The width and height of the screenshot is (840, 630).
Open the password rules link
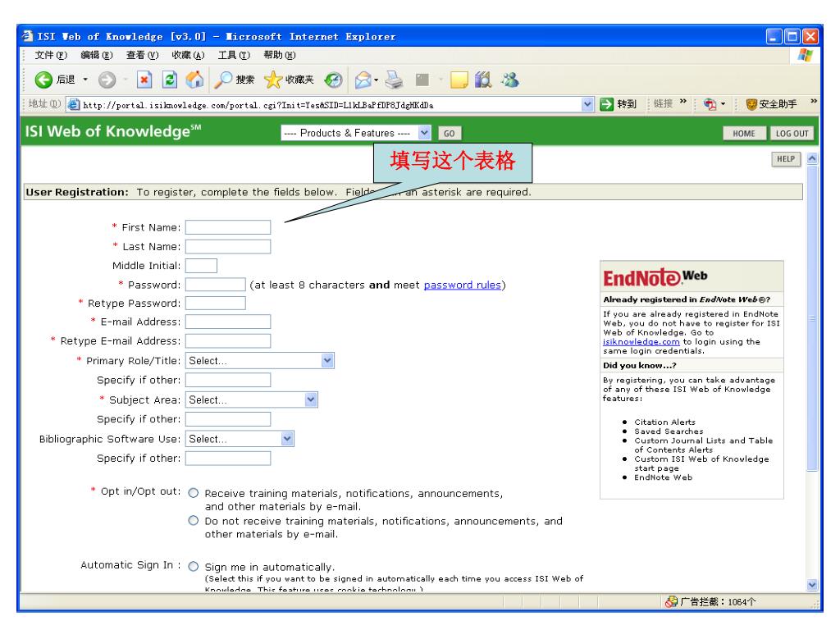click(463, 285)
